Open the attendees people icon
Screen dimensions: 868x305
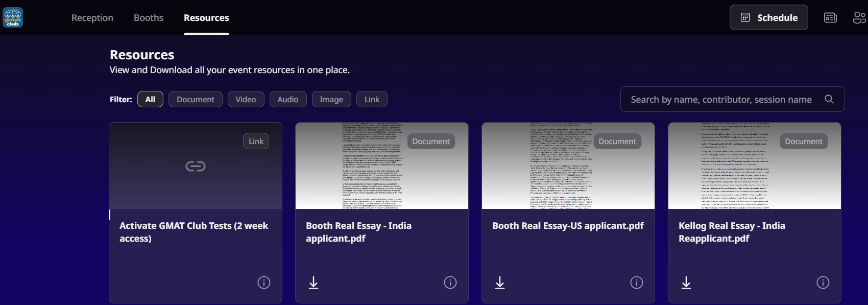pos(859,18)
